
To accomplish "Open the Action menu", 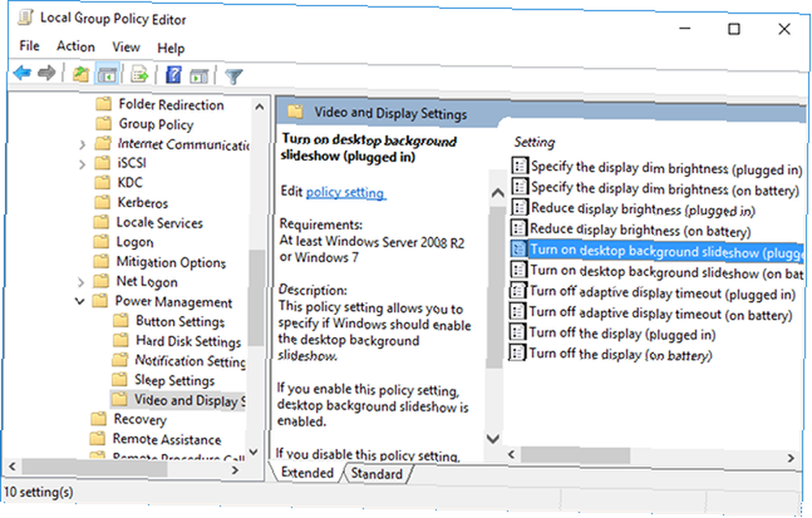I will coord(76,46).
